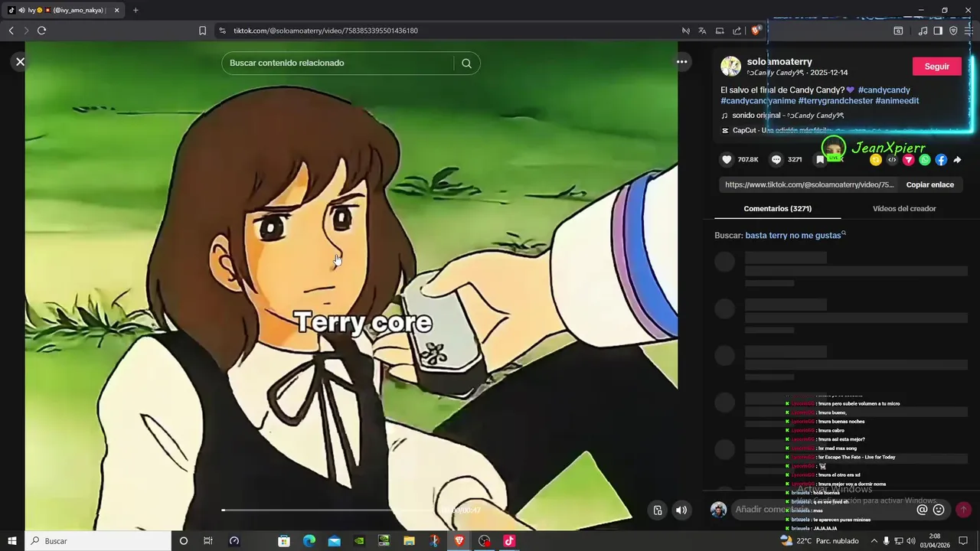Open Brave Shields lion icon

point(756,31)
